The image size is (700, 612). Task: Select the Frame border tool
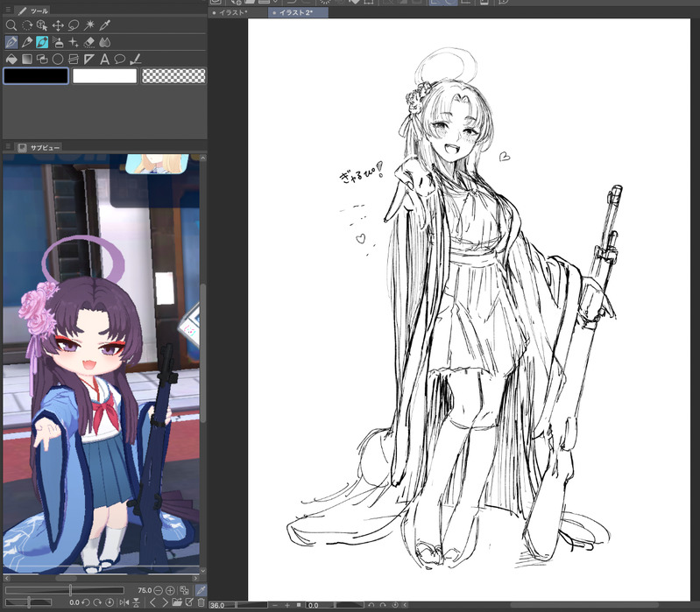coord(42,59)
